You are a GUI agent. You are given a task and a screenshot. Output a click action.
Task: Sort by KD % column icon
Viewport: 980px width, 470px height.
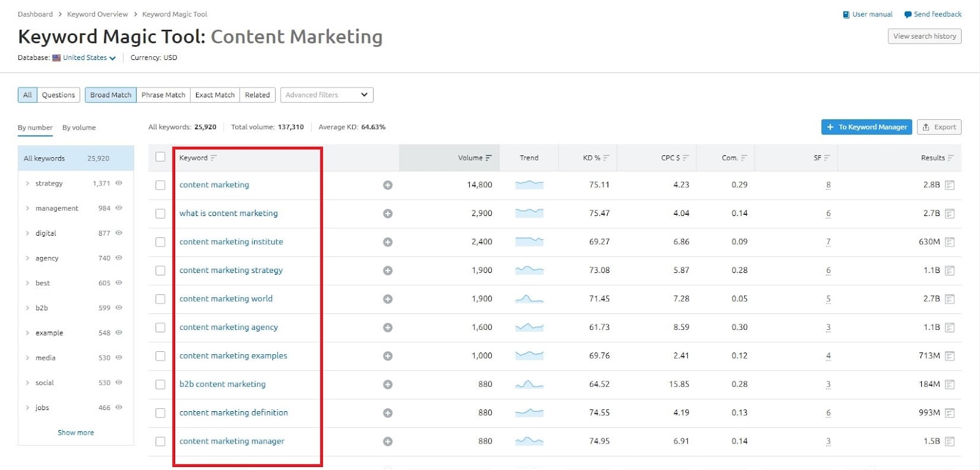pos(606,158)
